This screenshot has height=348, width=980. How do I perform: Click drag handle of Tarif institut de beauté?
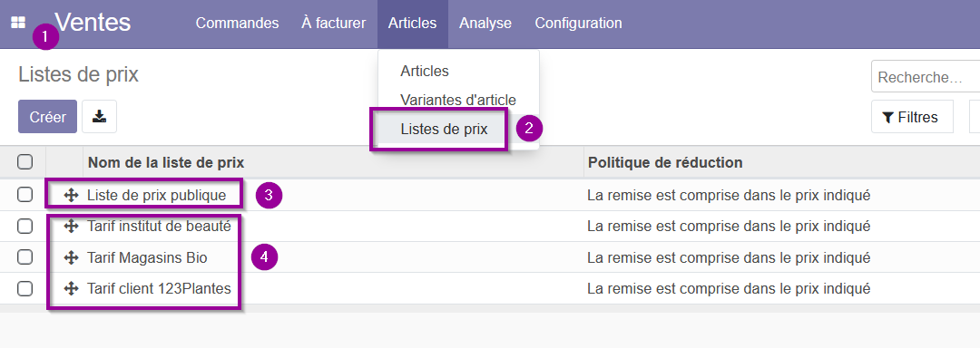click(x=72, y=226)
